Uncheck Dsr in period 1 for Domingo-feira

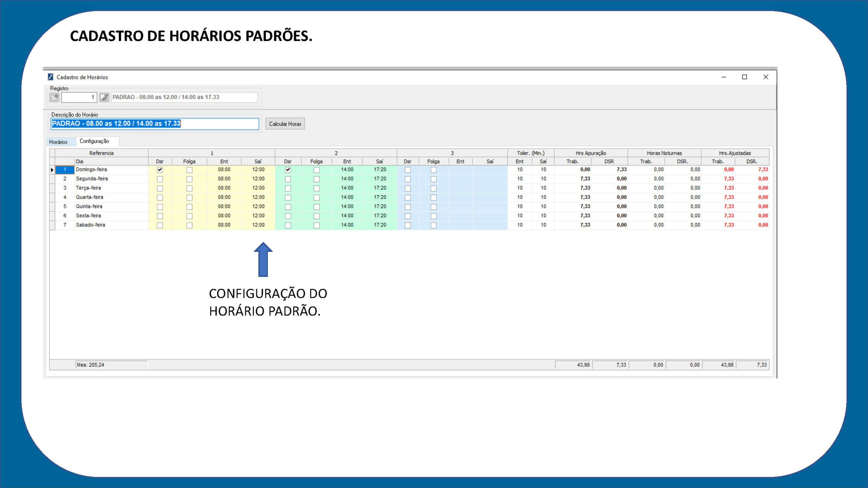click(x=160, y=170)
